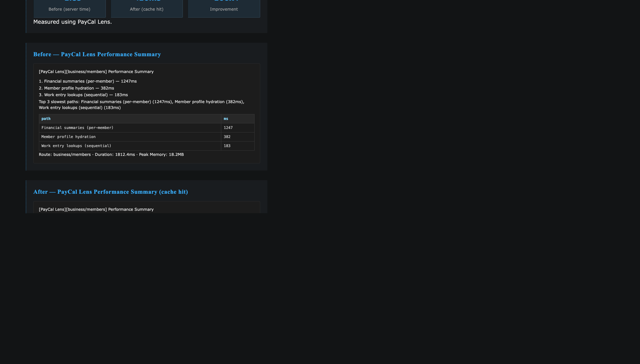640x364 pixels.
Task: Click the 'ms' table column header
Action: point(238,119)
